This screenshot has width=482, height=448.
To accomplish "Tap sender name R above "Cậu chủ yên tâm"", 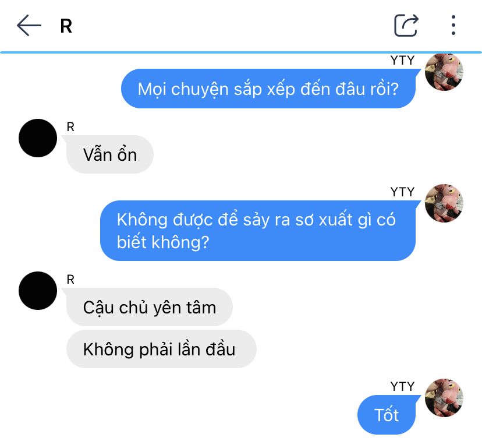I will tap(70, 280).
